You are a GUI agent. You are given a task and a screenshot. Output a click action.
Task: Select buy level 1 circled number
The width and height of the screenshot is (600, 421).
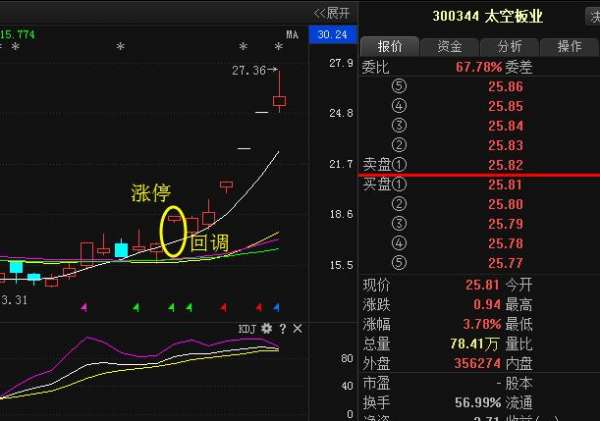coord(400,185)
